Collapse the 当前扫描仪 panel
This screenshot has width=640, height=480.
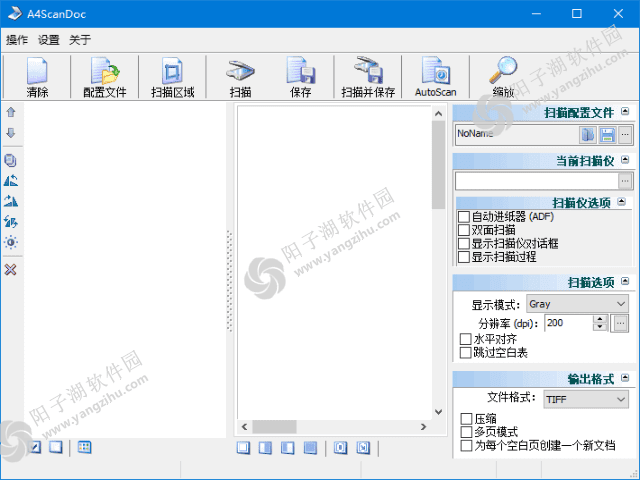click(x=625, y=160)
